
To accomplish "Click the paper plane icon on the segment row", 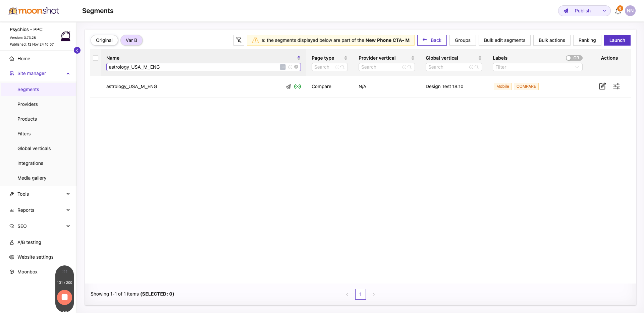I will pos(288,86).
